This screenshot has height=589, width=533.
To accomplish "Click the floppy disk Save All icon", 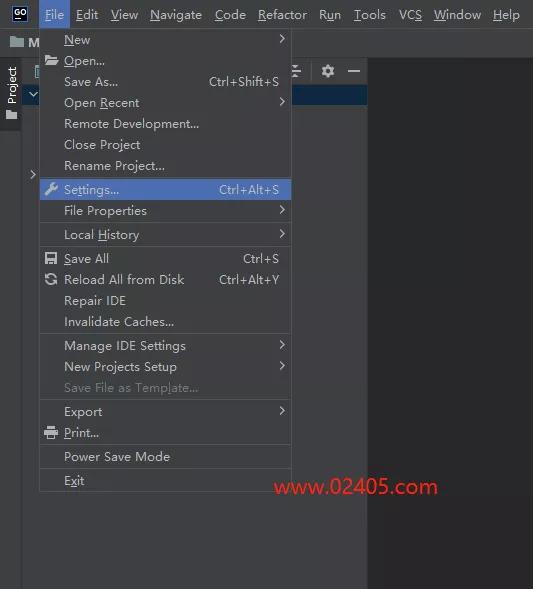I will [x=51, y=258].
